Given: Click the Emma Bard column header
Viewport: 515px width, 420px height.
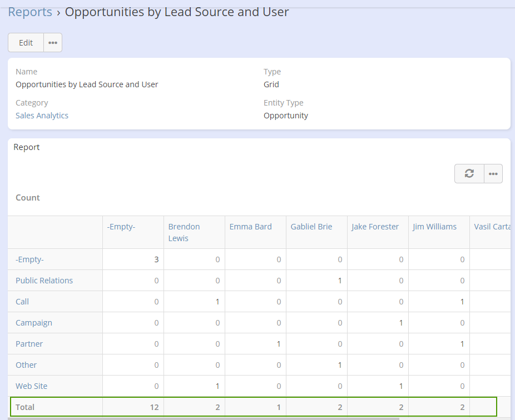Looking at the screenshot, I should click(250, 227).
